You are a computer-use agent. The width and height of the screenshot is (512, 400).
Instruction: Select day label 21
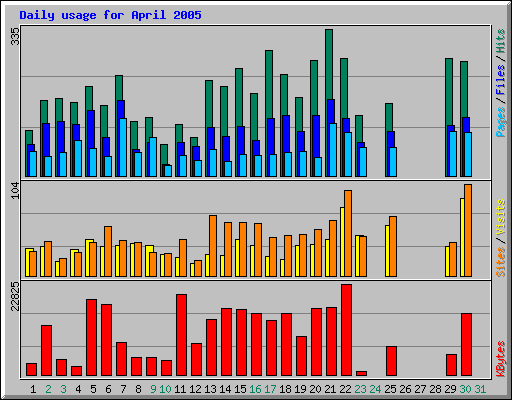point(330,389)
